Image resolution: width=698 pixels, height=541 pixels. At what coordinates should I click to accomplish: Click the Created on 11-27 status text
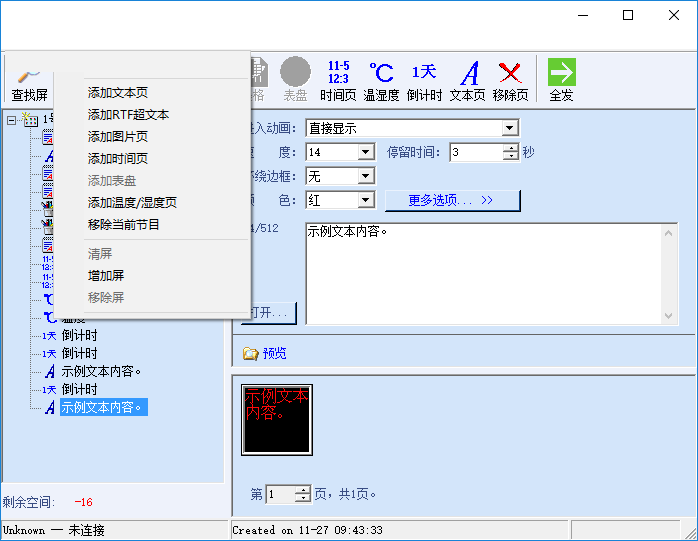point(307,530)
